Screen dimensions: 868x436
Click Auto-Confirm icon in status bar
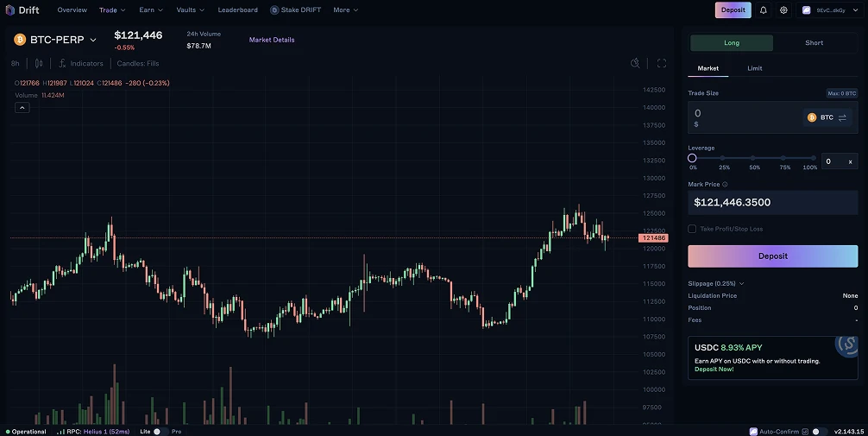click(753, 432)
